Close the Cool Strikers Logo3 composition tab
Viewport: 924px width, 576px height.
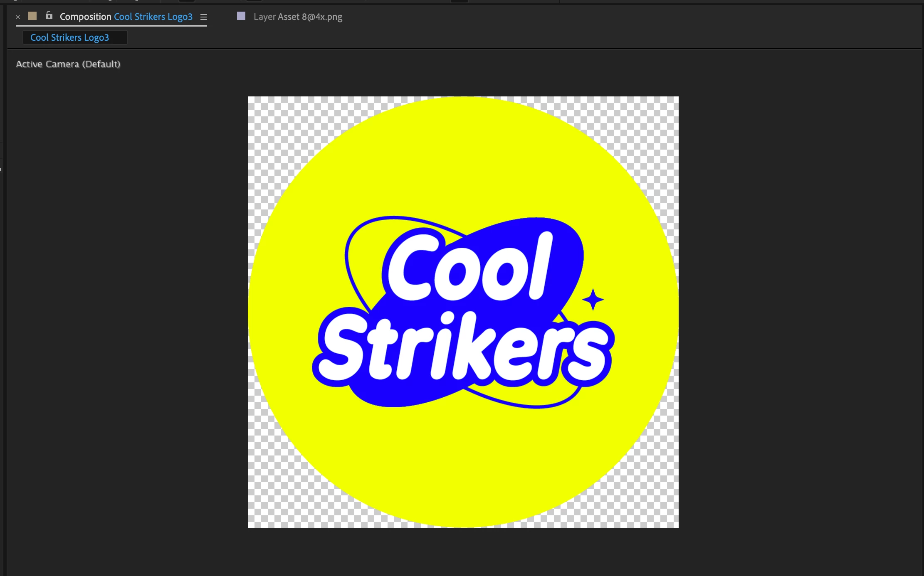tap(18, 17)
